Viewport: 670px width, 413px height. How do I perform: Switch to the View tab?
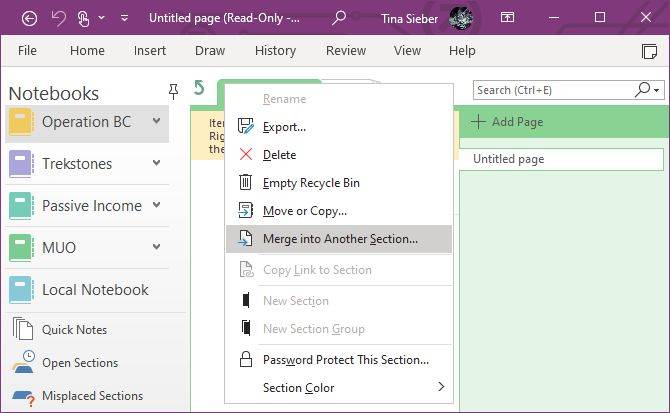click(x=407, y=50)
